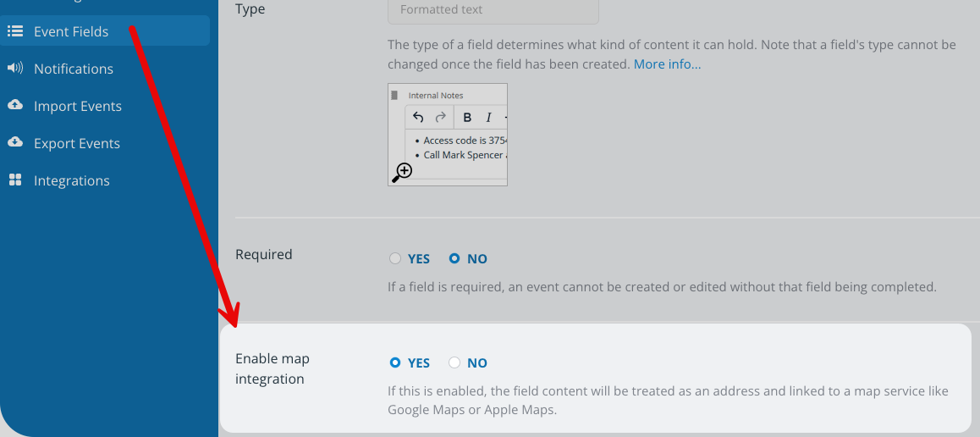The width and height of the screenshot is (980, 437).
Task: Click the list icon beside Event Fields
Action: (x=15, y=31)
